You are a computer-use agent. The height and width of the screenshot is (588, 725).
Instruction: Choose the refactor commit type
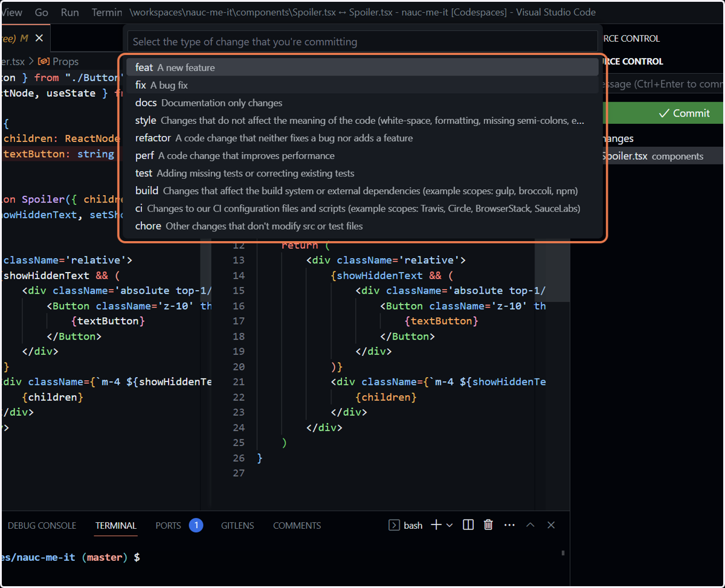[362, 138]
